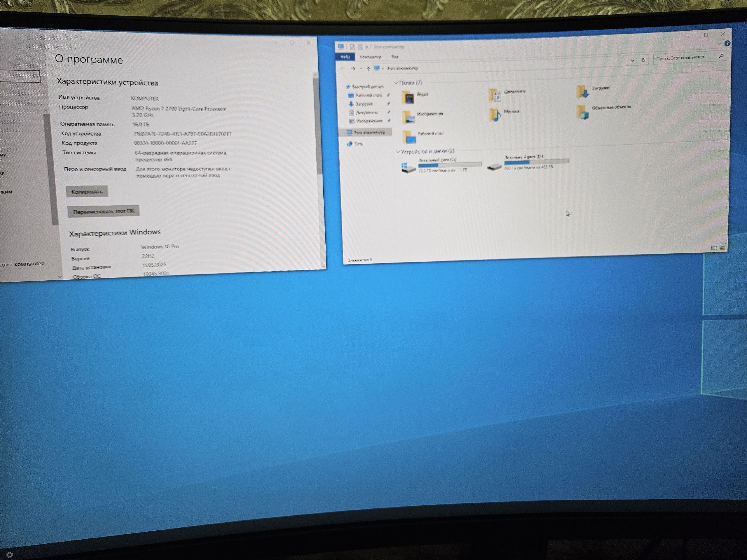The height and width of the screenshot is (560, 747).
Task: Click the Копировать button
Action: coord(87,191)
